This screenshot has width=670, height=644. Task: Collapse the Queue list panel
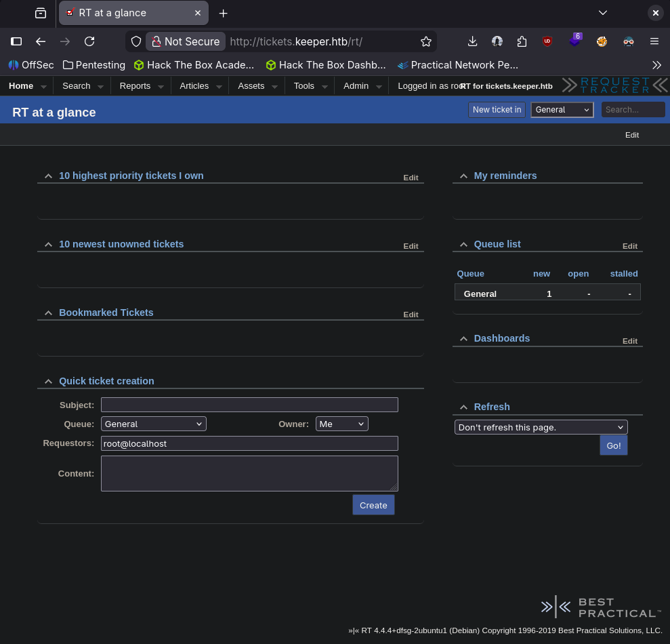(463, 245)
